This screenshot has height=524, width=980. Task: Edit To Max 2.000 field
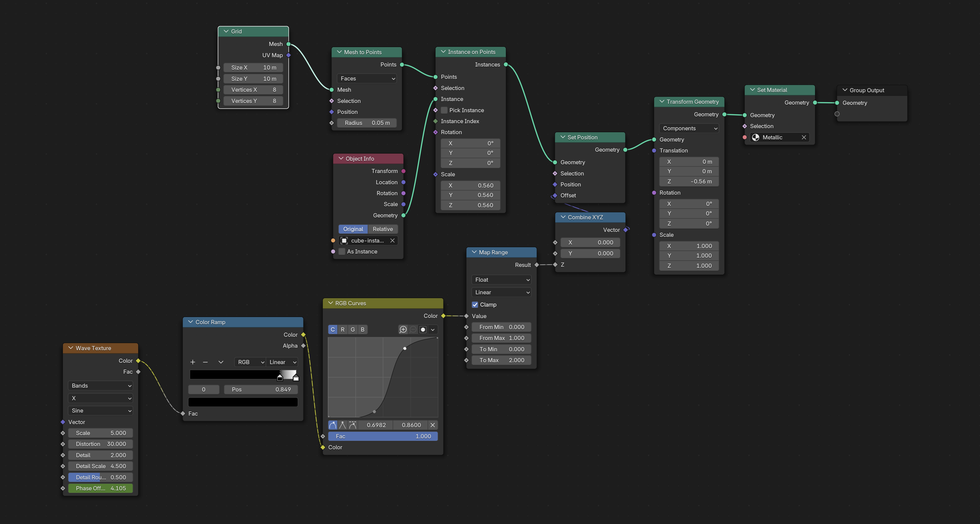(x=501, y=360)
